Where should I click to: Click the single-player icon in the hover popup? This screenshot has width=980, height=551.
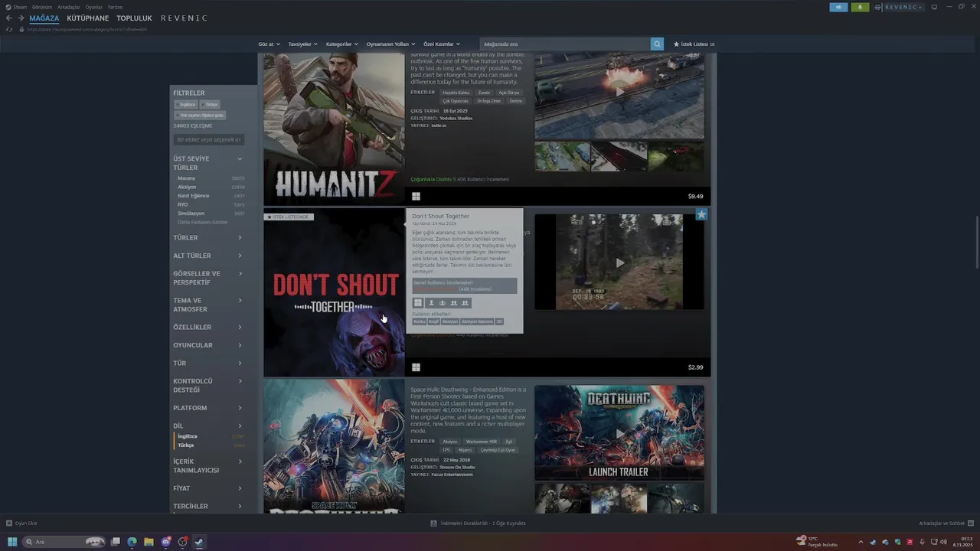(x=430, y=303)
